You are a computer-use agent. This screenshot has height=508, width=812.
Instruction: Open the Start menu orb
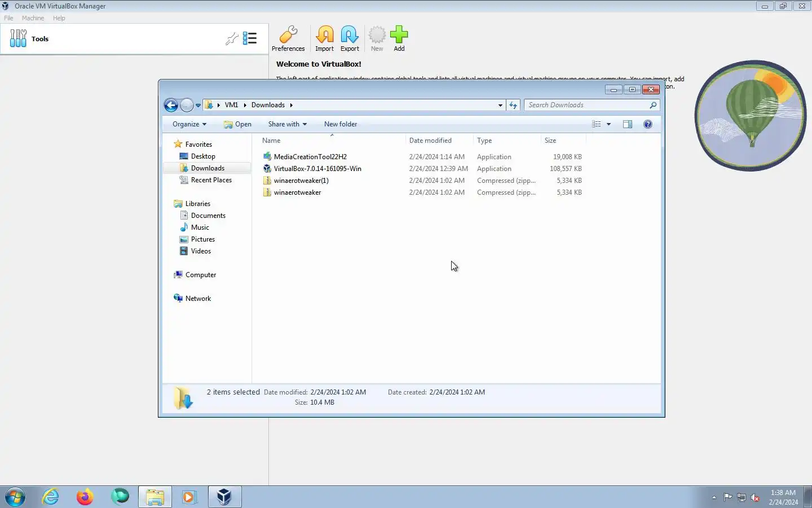click(x=15, y=497)
